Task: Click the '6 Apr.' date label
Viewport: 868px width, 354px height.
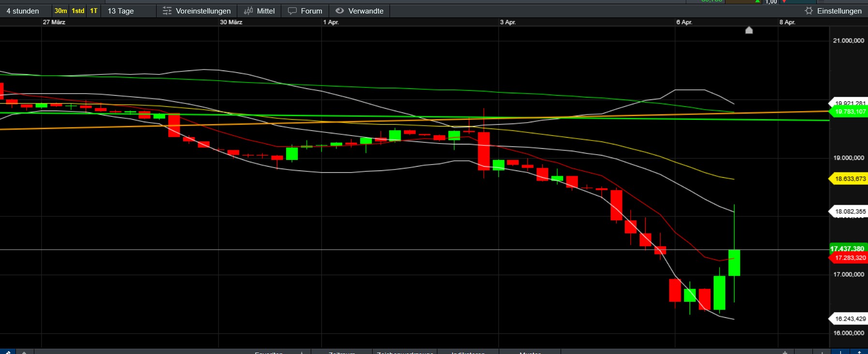Action: pyautogui.click(x=684, y=22)
